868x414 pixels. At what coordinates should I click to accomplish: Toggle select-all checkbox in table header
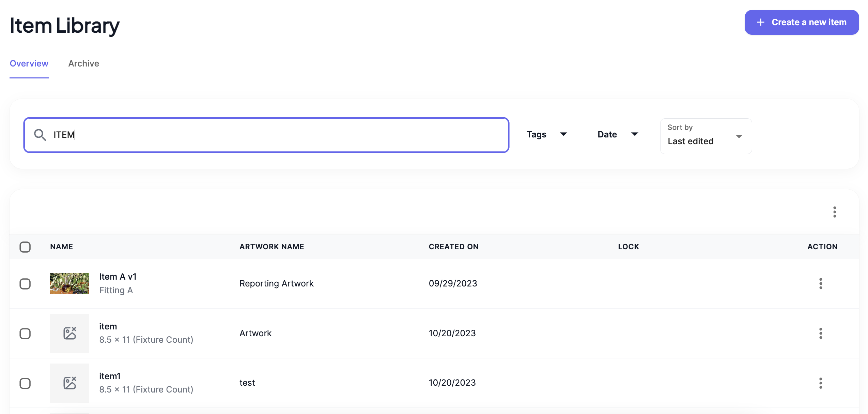25,247
